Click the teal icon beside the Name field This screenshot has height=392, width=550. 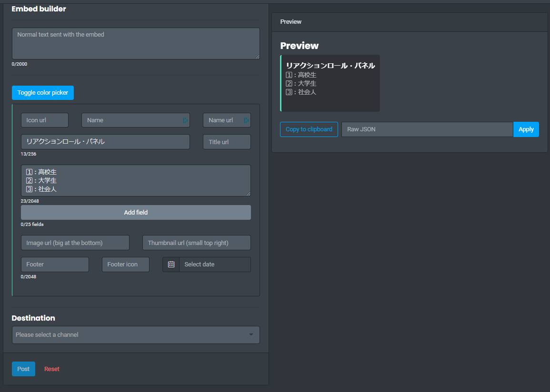(185, 120)
